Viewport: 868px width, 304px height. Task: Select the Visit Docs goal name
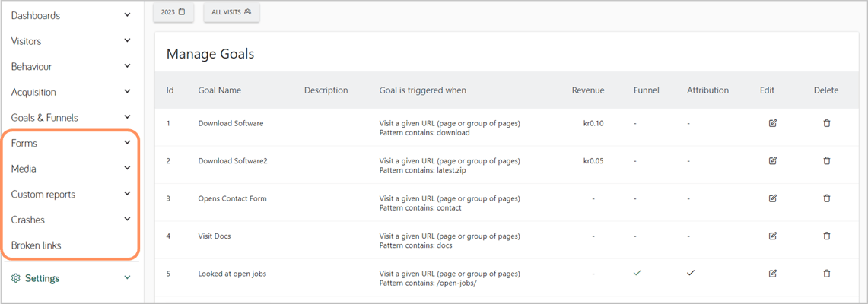click(x=215, y=236)
